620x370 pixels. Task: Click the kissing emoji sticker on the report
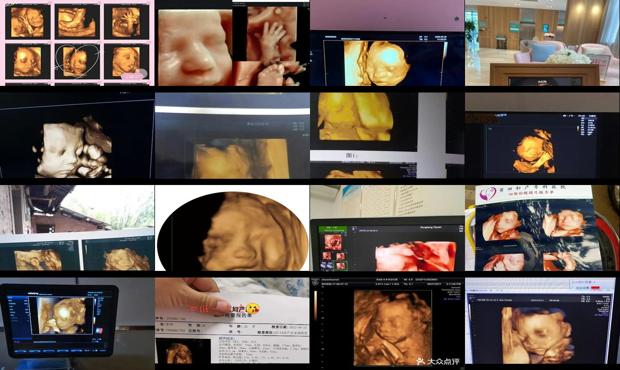tap(252, 309)
